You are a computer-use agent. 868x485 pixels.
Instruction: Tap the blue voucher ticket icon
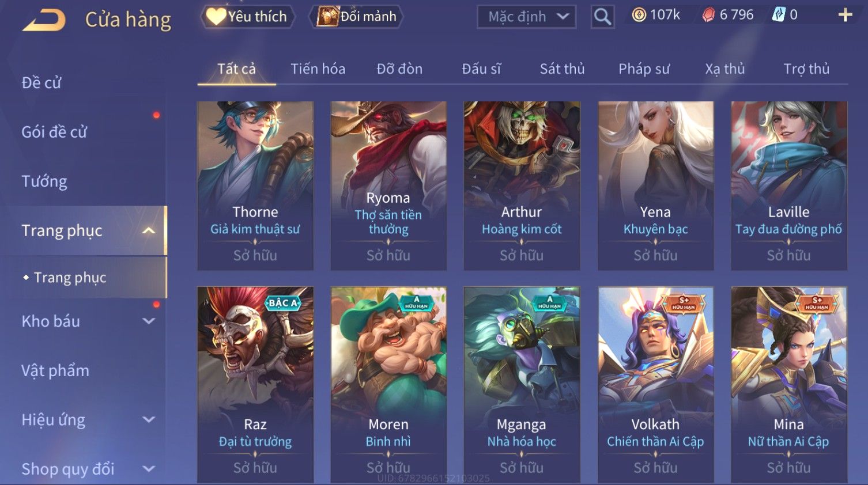(778, 15)
